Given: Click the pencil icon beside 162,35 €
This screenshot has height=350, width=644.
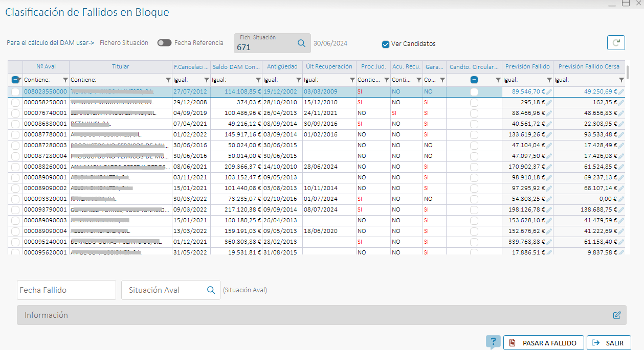Looking at the screenshot, I should click(x=620, y=103).
